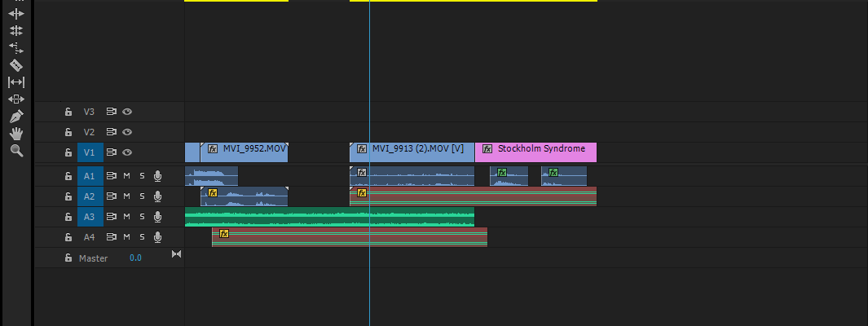Click the icon right of Master 0.0
This screenshot has width=868, height=326.
[x=177, y=254]
